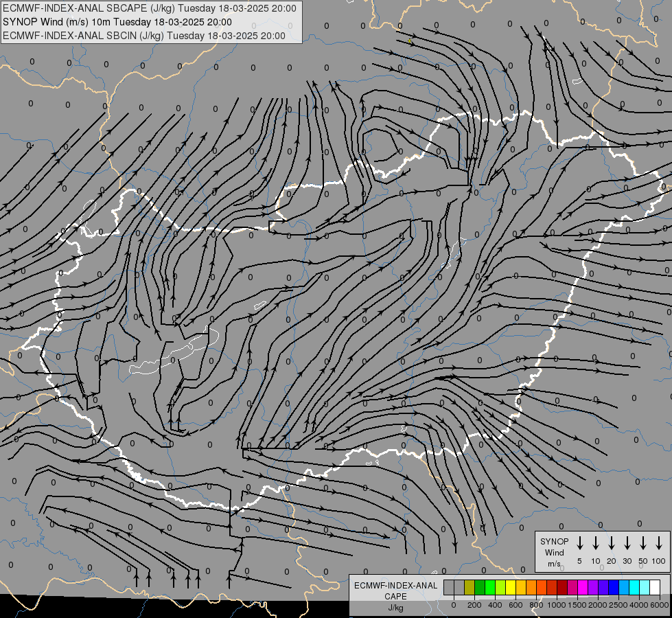Select the pure blue swatch before 2500

pos(614,587)
